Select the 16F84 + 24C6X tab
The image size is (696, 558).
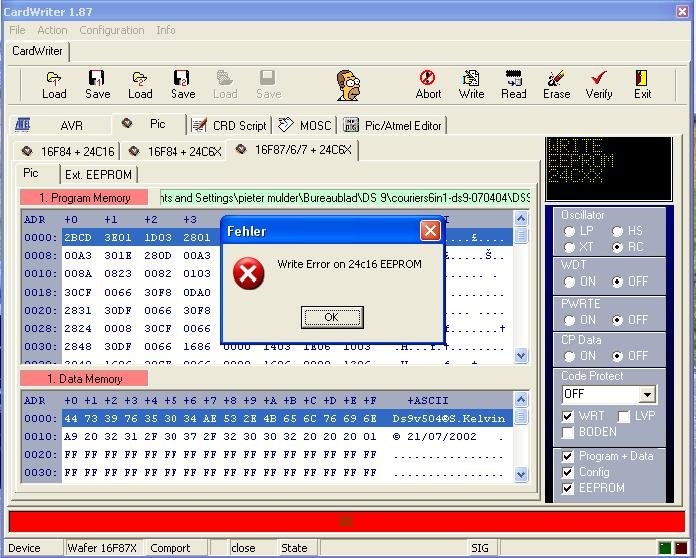(174, 152)
